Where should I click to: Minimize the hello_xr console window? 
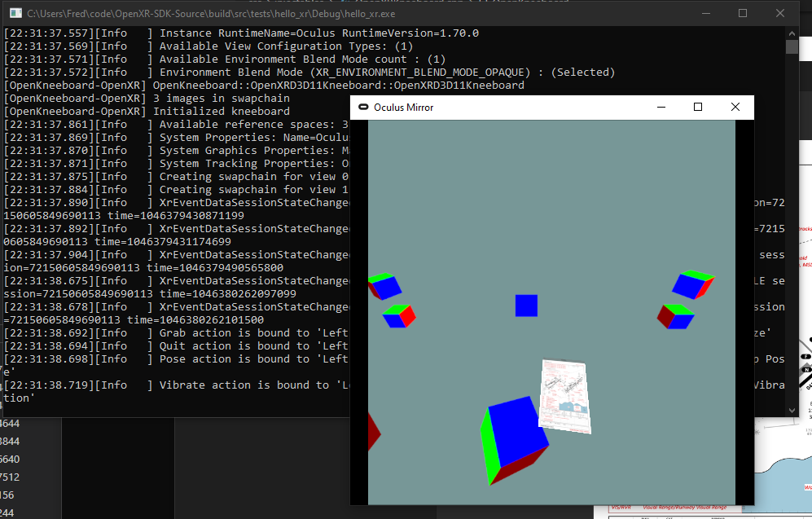point(705,13)
